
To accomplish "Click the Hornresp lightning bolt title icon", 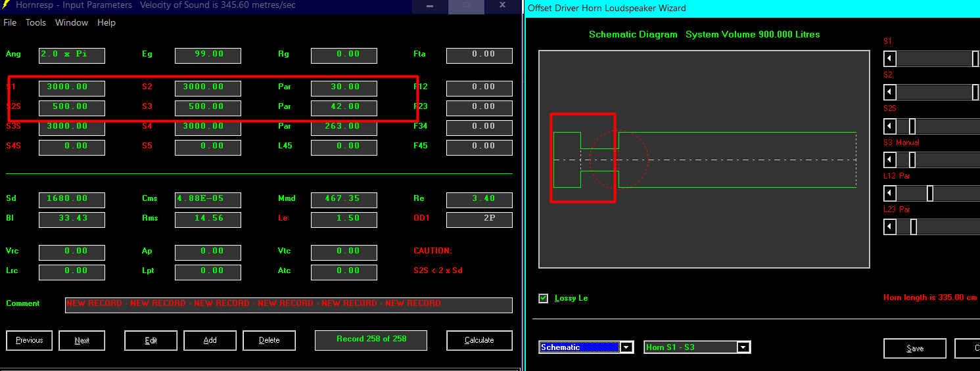I will (x=6, y=5).
